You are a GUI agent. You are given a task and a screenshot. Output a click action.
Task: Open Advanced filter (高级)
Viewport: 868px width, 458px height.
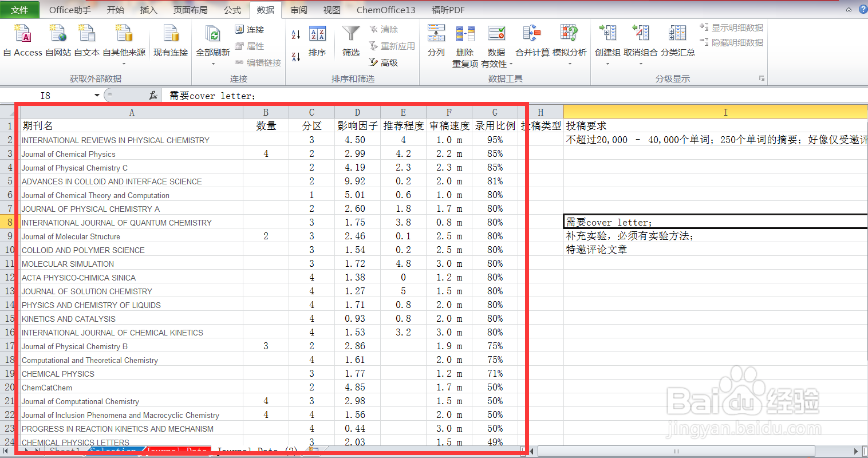coord(384,62)
